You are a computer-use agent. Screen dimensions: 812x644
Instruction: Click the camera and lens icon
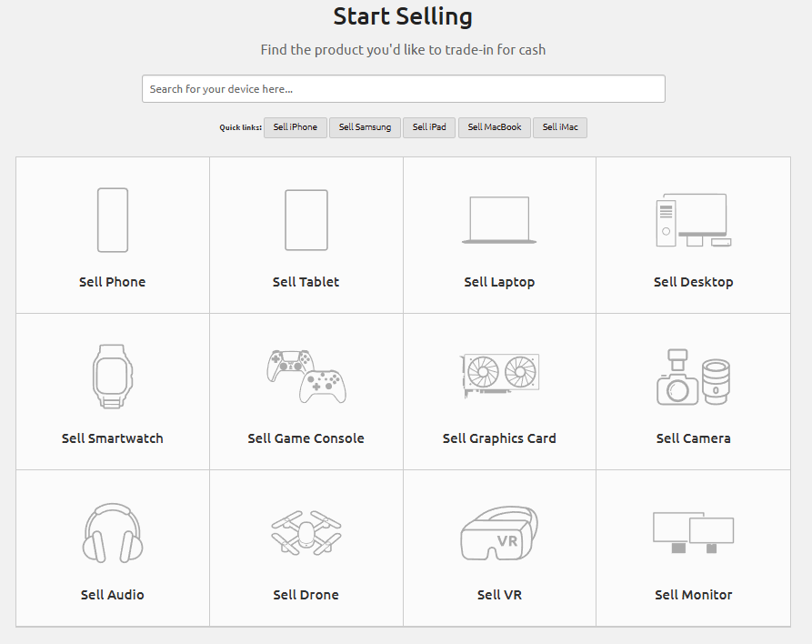pyautogui.click(x=693, y=377)
